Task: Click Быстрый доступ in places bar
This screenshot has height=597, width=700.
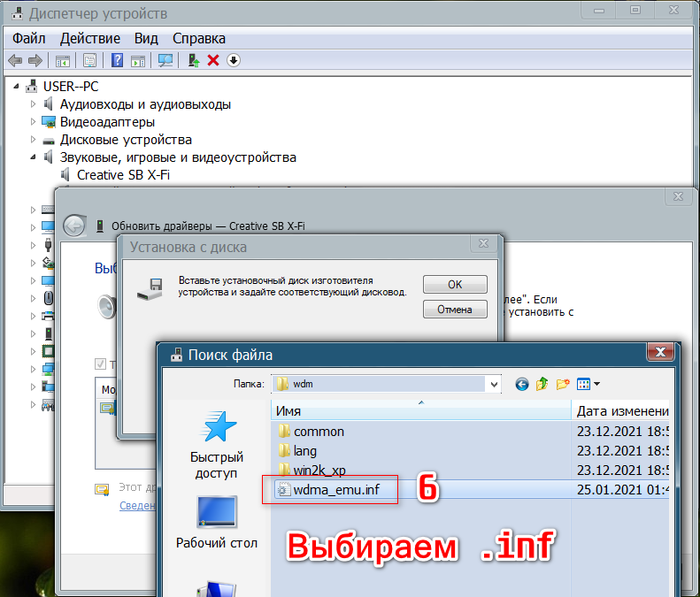Action: (x=217, y=445)
